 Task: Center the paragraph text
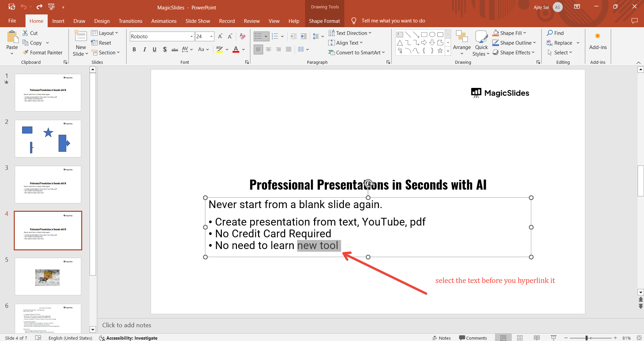click(x=268, y=49)
